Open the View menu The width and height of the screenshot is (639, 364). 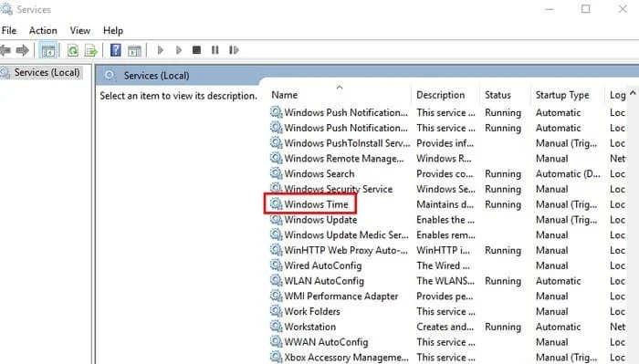80,30
